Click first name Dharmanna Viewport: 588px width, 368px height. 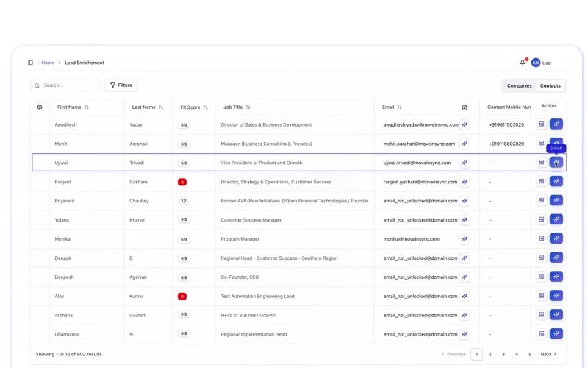point(67,334)
